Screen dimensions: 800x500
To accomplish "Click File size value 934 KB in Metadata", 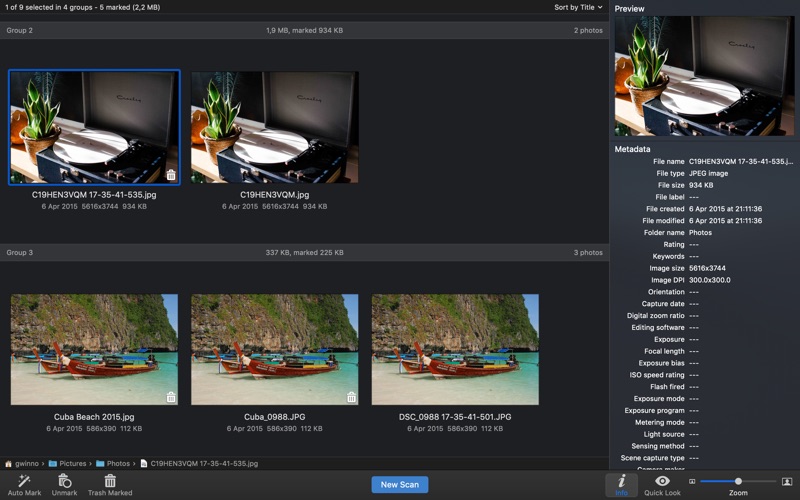I will [701, 185].
